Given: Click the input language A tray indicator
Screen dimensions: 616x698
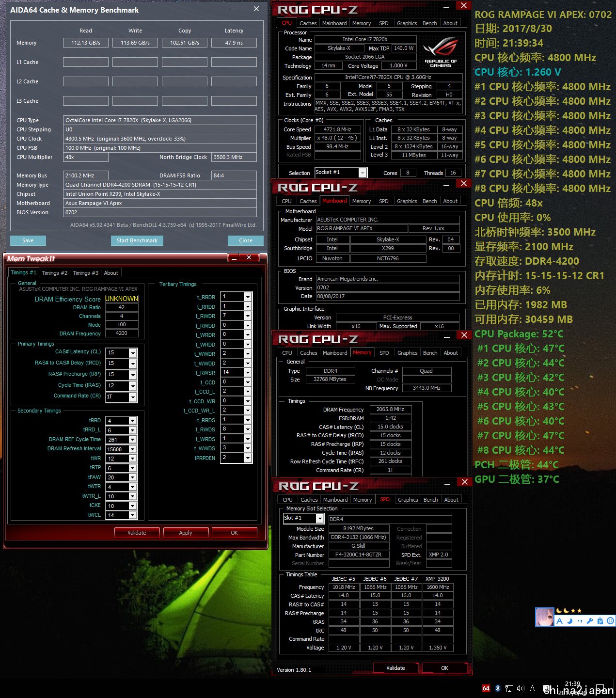Looking at the screenshot, I should pyautogui.click(x=532, y=688).
